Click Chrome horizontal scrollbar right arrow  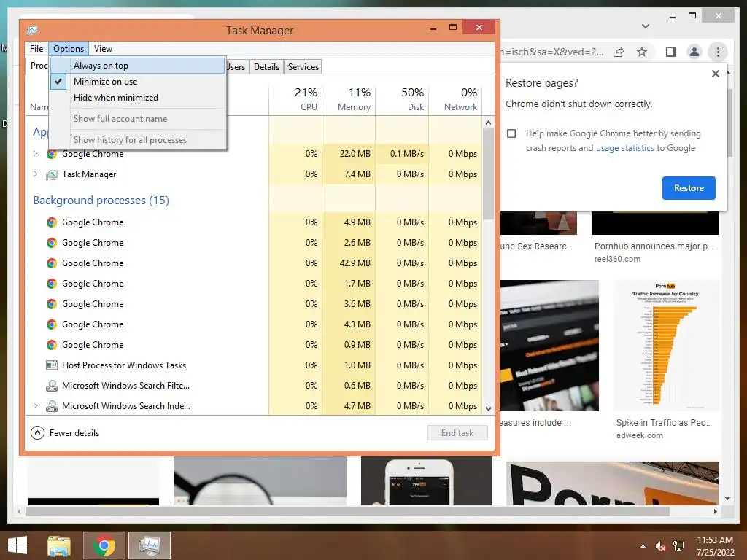coord(715,511)
